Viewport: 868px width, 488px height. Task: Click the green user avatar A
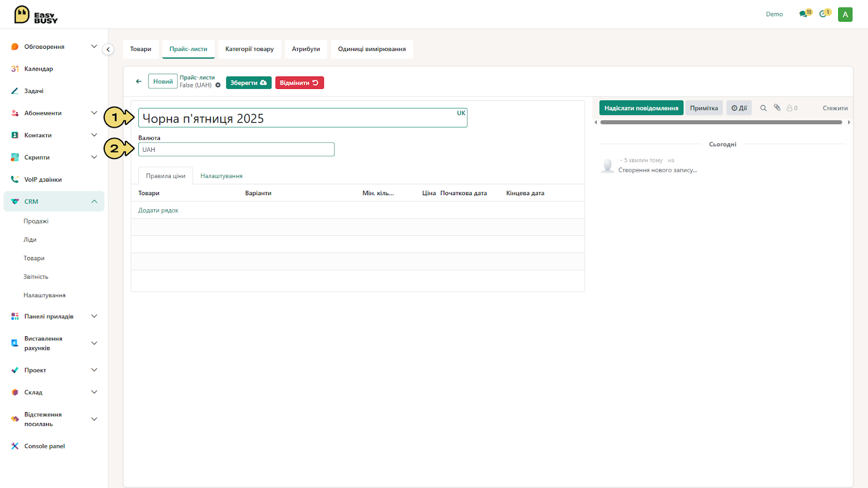[x=845, y=15]
